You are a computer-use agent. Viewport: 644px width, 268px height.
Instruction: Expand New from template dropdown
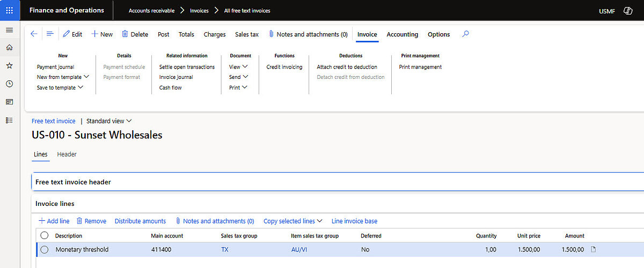(63, 77)
